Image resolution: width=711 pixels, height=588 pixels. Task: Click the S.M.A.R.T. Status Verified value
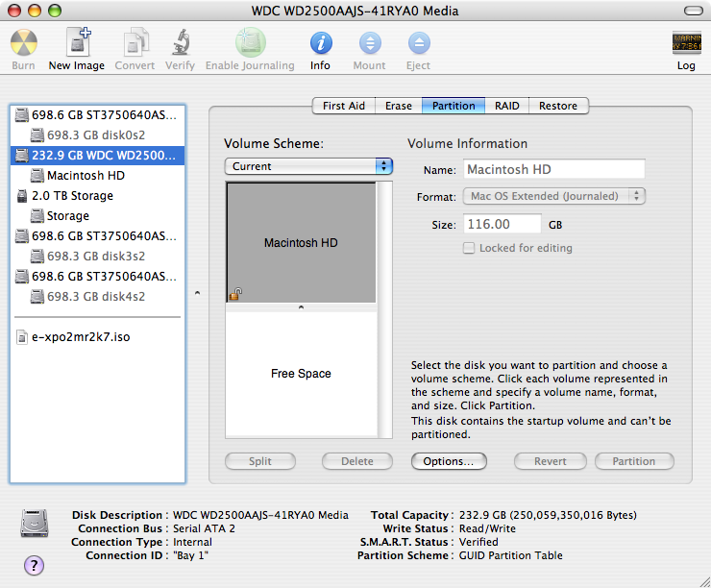click(478, 542)
